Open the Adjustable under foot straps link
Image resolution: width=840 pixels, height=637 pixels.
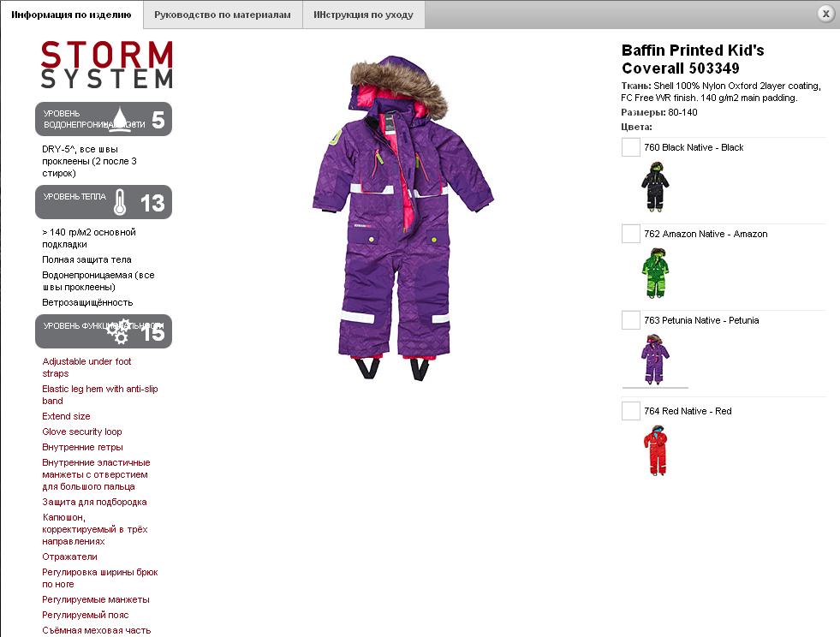click(86, 367)
